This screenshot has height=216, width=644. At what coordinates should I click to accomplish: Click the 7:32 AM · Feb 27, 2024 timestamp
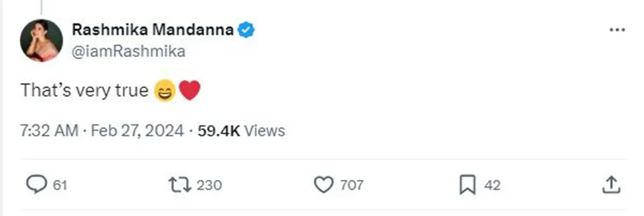102,131
